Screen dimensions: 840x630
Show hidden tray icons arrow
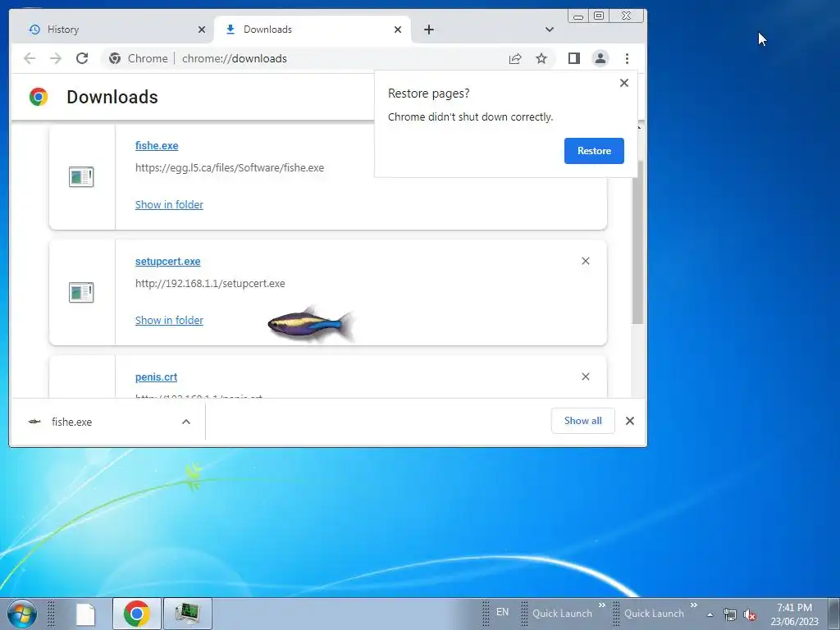tap(710, 614)
